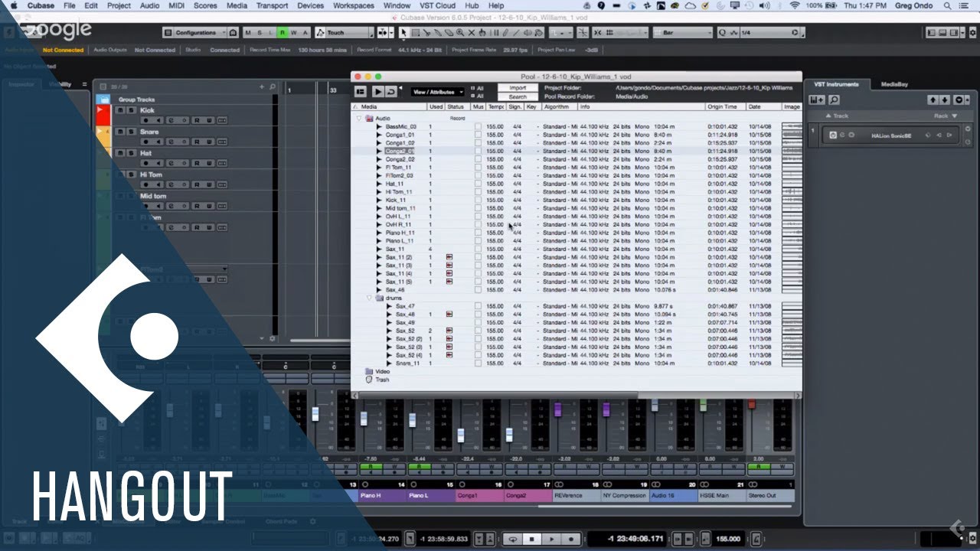Toggle Musical mode checkbox for BassMic_03

pyautogui.click(x=478, y=126)
